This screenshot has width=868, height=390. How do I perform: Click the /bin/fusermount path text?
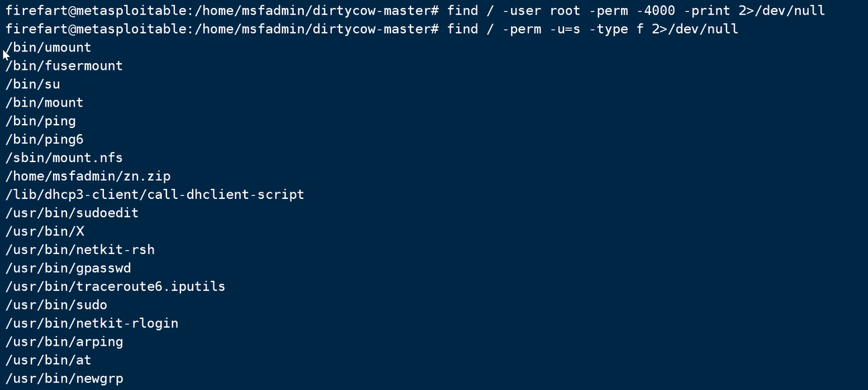[x=64, y=66]
